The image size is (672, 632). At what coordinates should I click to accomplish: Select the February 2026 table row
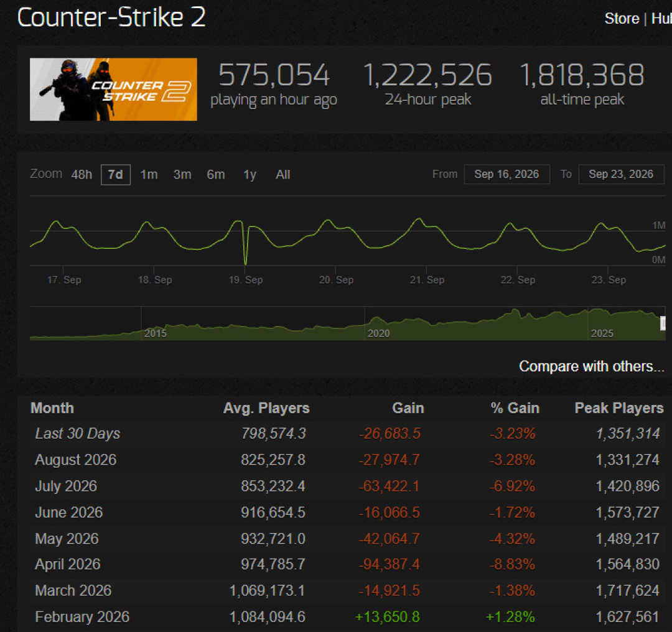click(347, 617)
